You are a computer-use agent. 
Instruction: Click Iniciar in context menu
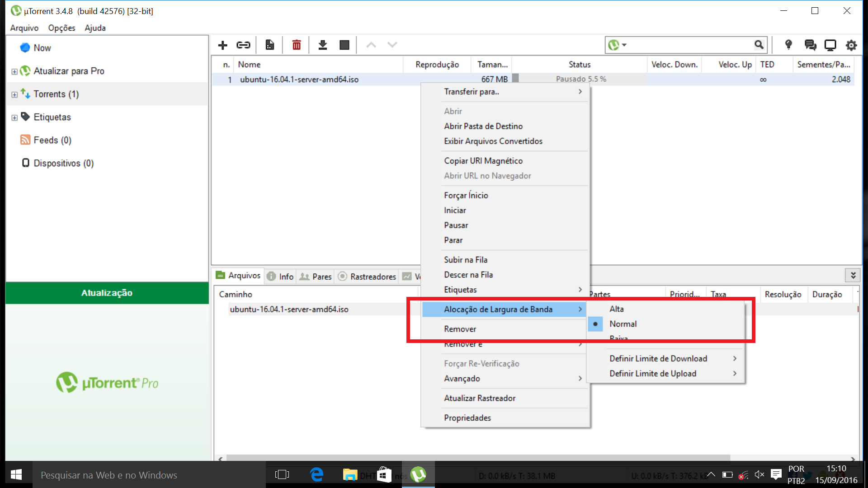point(505,210)
